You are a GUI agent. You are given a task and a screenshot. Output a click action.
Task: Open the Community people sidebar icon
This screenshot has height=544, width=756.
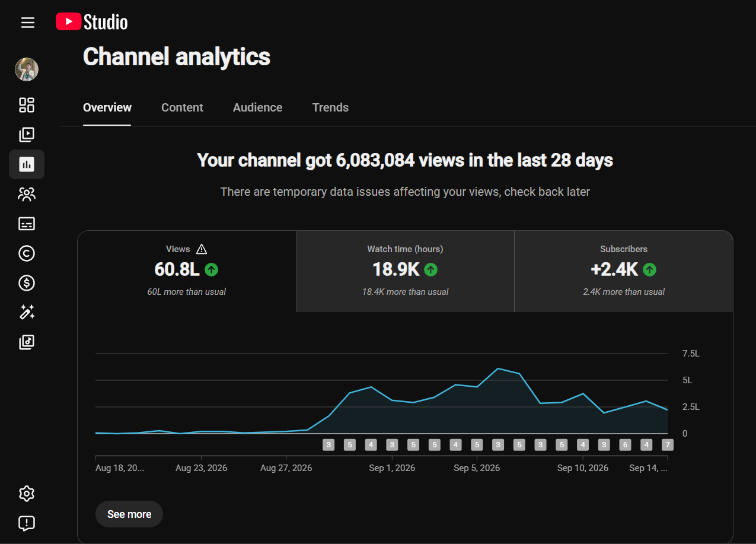click(x=27, y=194)
